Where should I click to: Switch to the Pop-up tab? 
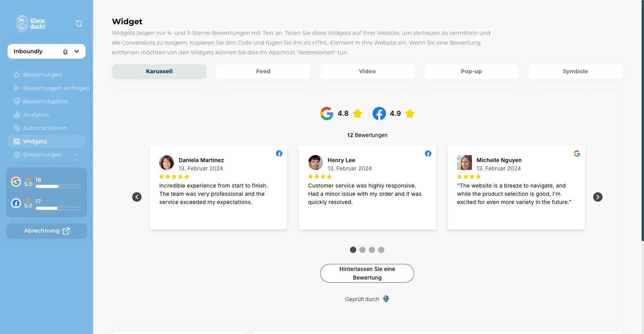(472, 72)
